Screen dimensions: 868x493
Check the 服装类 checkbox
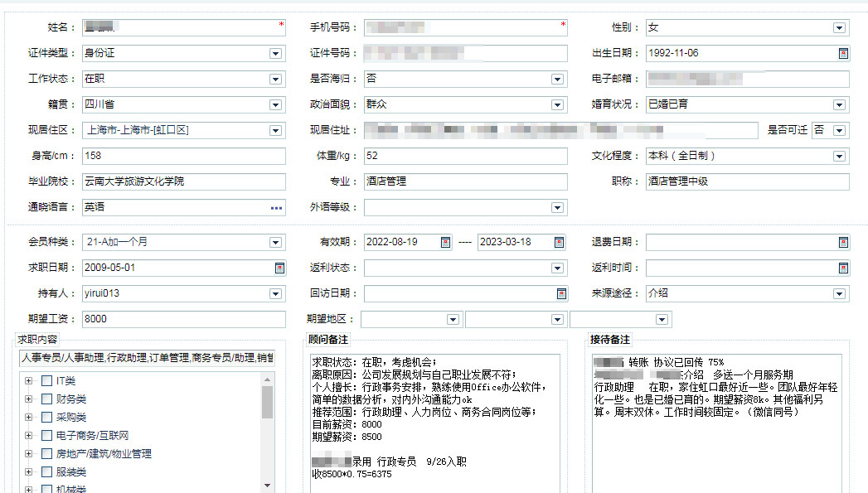(x=47, y=472)
